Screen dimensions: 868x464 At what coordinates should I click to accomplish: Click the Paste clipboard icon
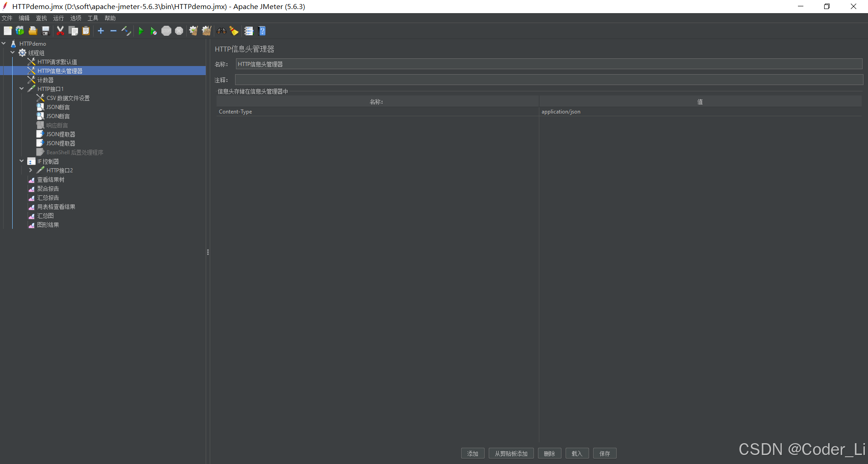click(x=86, y=31)
